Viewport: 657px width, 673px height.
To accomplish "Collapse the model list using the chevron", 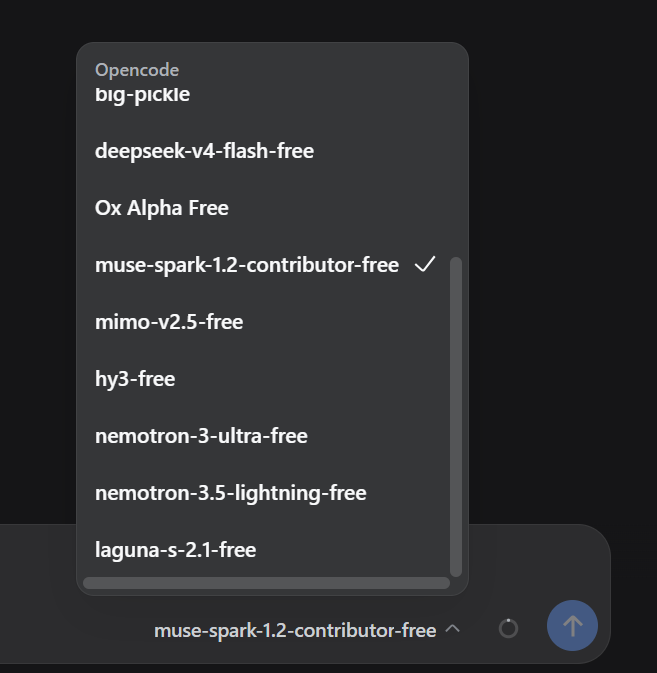I will pos(453,629).
